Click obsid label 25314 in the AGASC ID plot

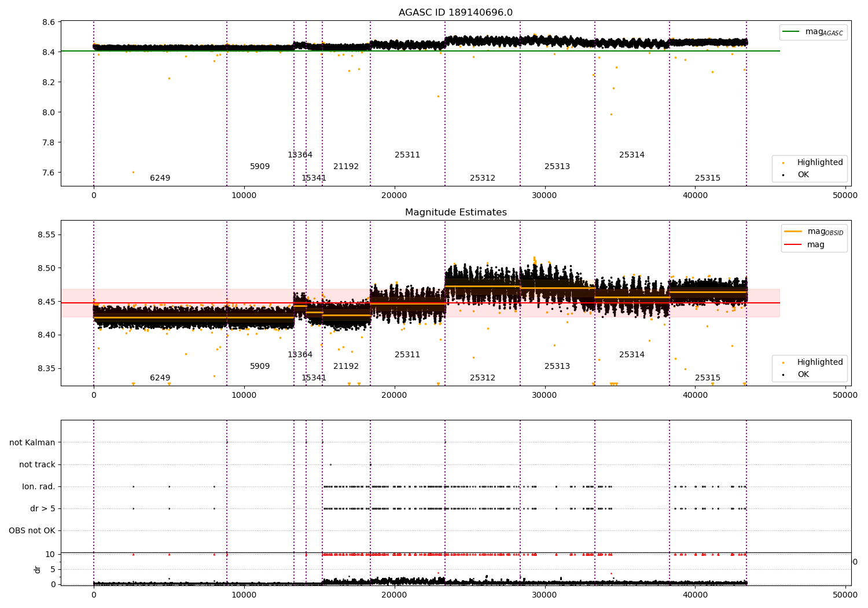coord(632,155)
